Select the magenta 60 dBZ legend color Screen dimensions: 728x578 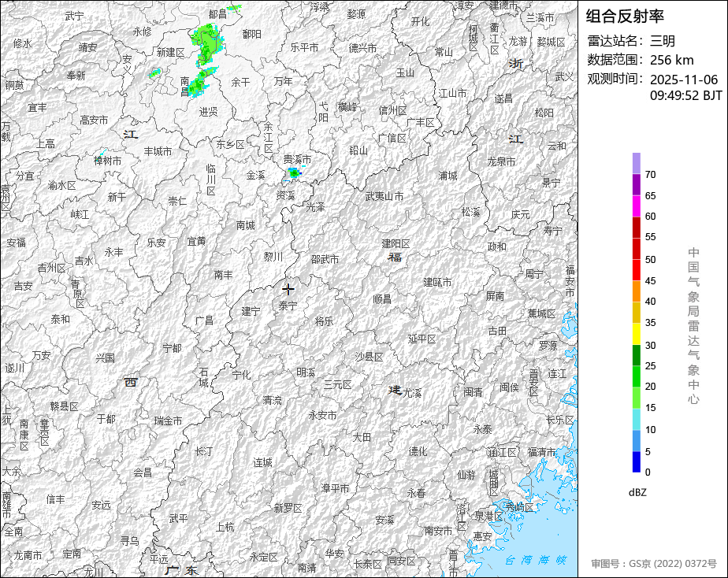pos(636,206)
